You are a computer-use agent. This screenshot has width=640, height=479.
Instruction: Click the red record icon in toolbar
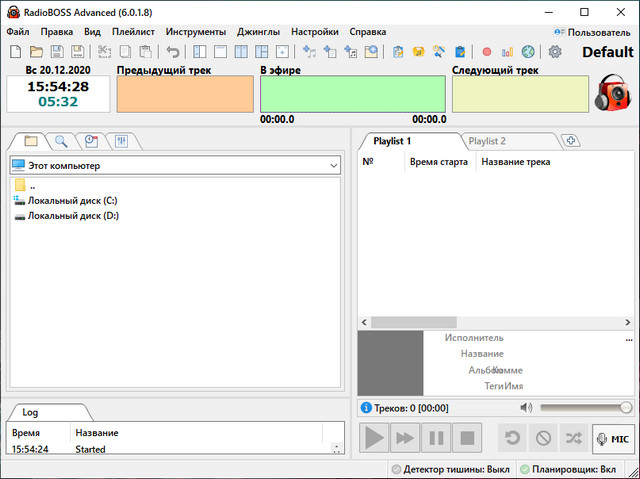[487, 52]
